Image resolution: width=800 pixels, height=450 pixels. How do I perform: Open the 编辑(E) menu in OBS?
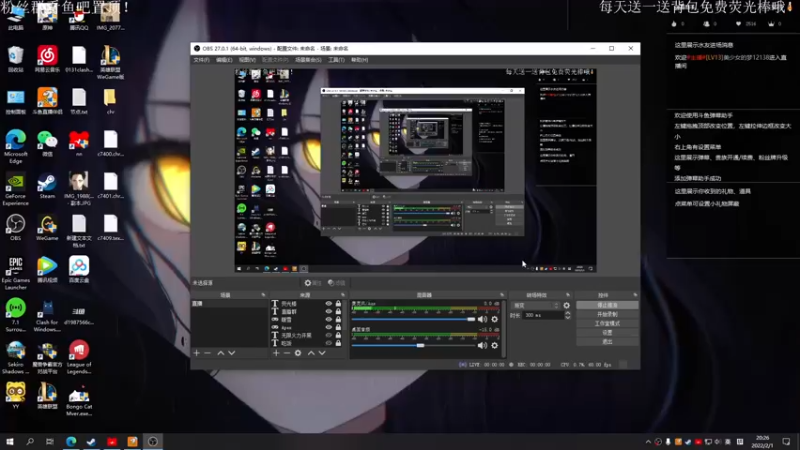pos(224,60)
